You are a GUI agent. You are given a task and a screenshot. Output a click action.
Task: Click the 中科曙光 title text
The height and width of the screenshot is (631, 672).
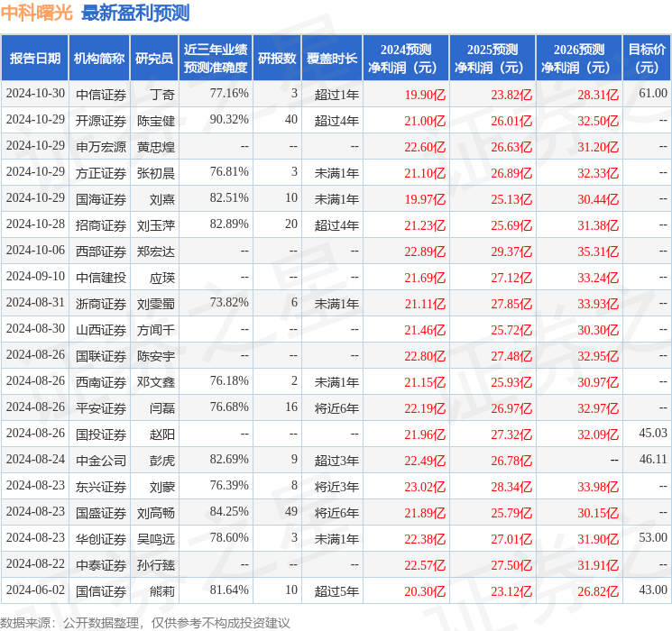37,13
